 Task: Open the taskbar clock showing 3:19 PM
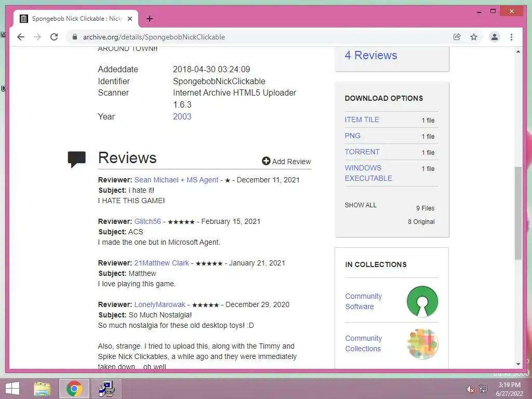pyautogui.click(x=509, y=389)
